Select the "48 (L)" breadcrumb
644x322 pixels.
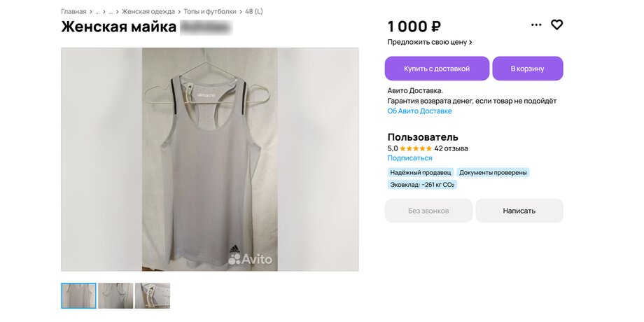pyautogui.click(x=254, y=12)
